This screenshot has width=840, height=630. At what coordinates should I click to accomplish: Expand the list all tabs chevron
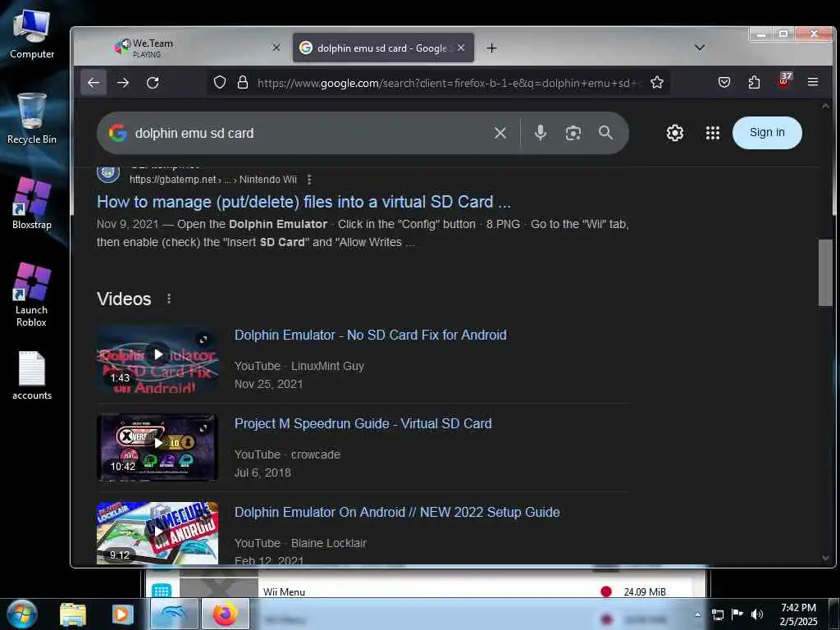point(699,48)
